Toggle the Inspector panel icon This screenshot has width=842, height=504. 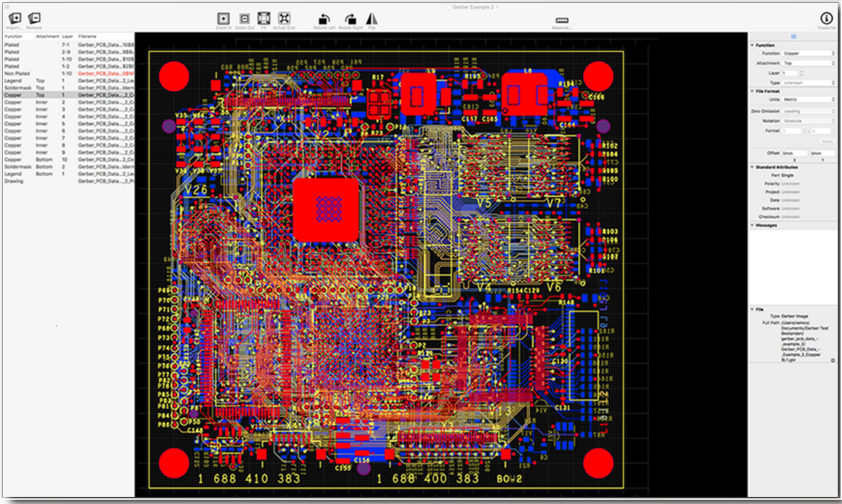pyautogui.click(x=826, y=19)
